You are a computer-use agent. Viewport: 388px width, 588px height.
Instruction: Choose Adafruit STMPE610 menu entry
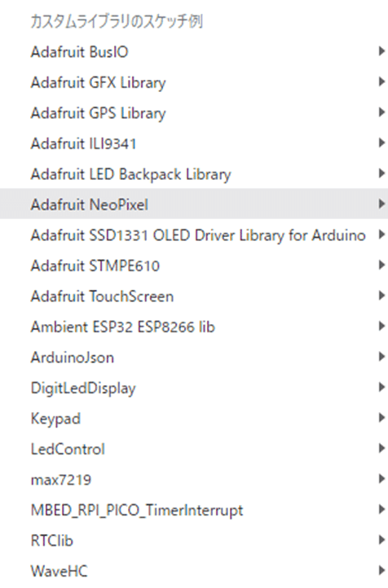coord(194,265)
